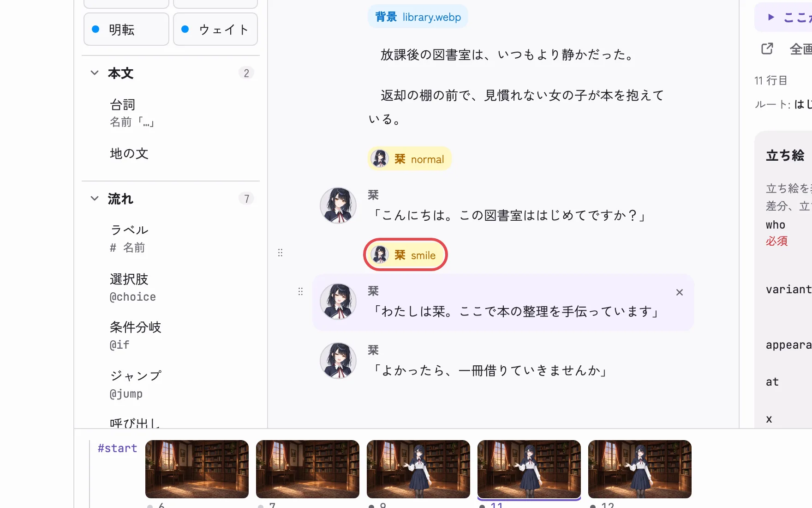
Task: Collapse the 流れ section chevron
Action: 95,199
